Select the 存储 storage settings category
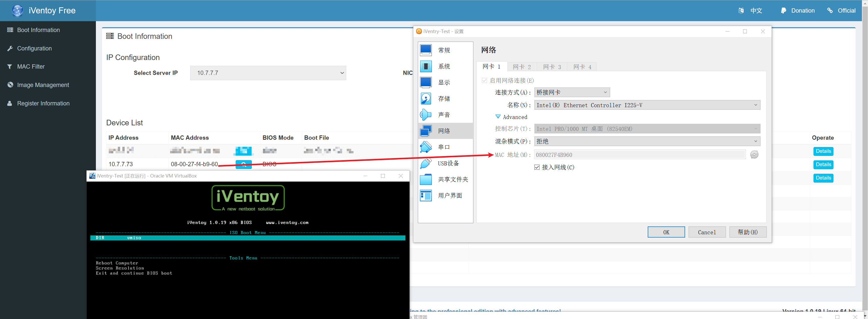The width and height of the screenshot is (868, 319). (444, 98)
